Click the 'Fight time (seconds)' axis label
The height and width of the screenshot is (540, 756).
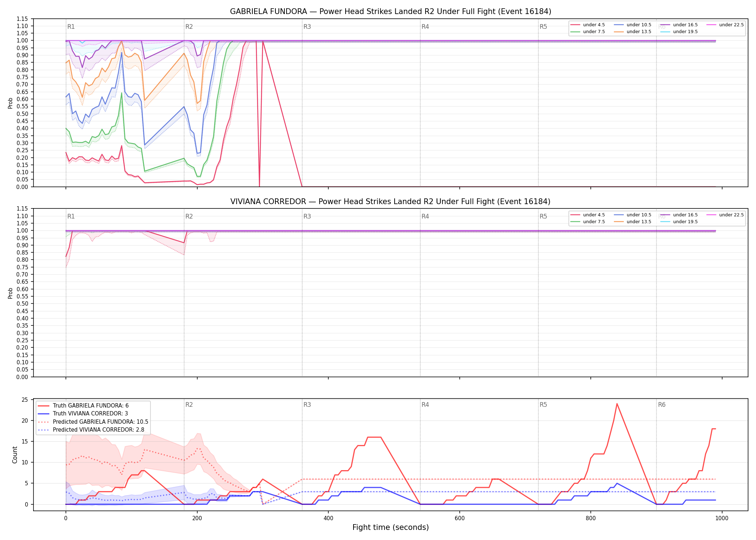pos(391,527)
